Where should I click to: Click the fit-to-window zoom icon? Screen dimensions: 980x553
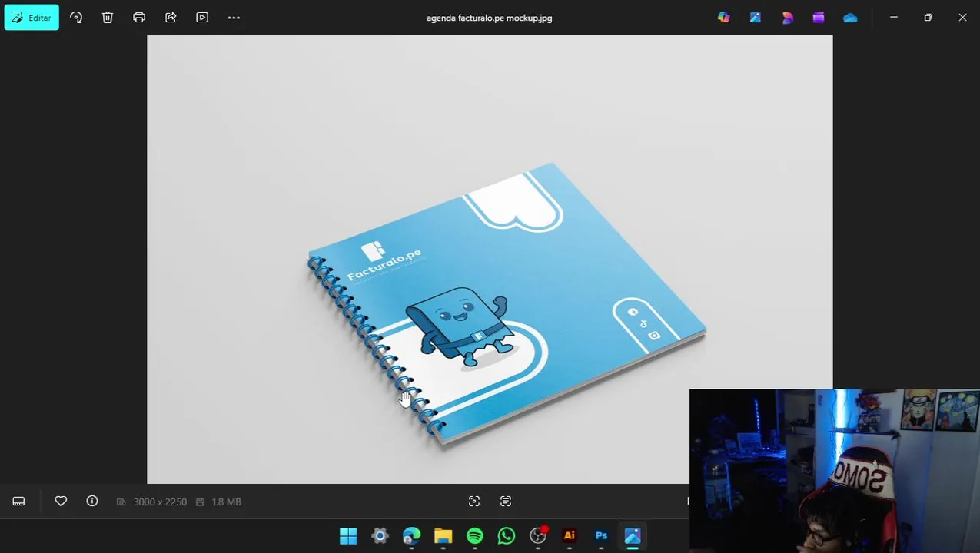pyautogui.click(x=474, y=502)
